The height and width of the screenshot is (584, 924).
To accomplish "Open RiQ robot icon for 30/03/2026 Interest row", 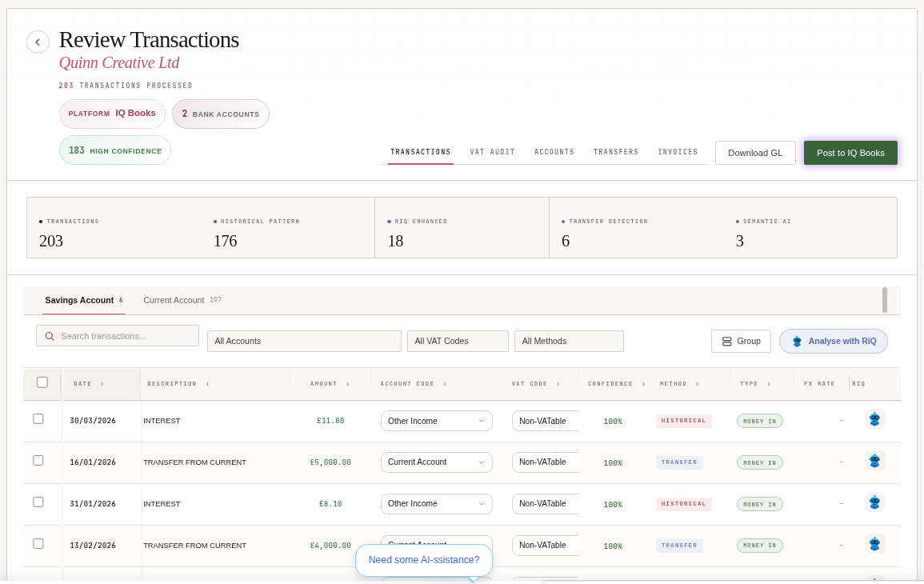I will (874, 419).
